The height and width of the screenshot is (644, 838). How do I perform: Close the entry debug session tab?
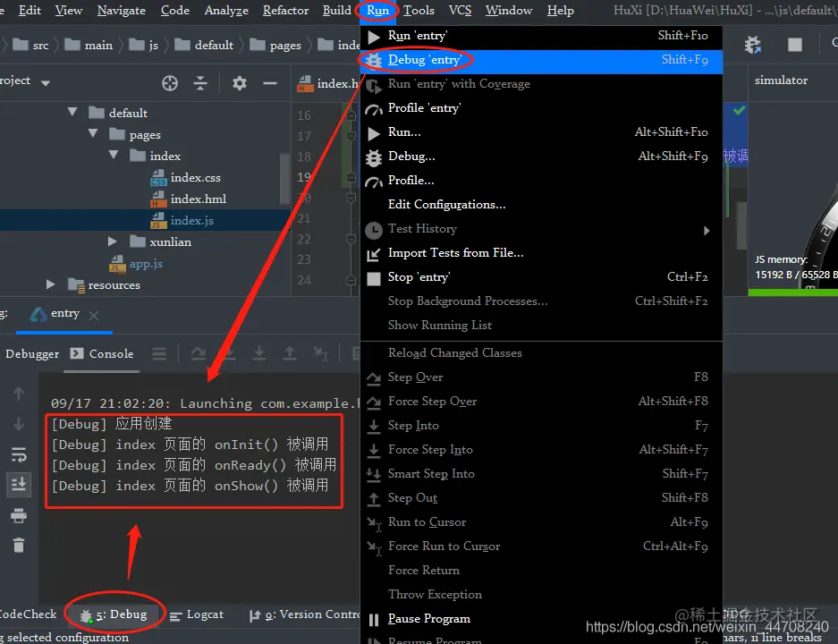(x=94, y=316)
